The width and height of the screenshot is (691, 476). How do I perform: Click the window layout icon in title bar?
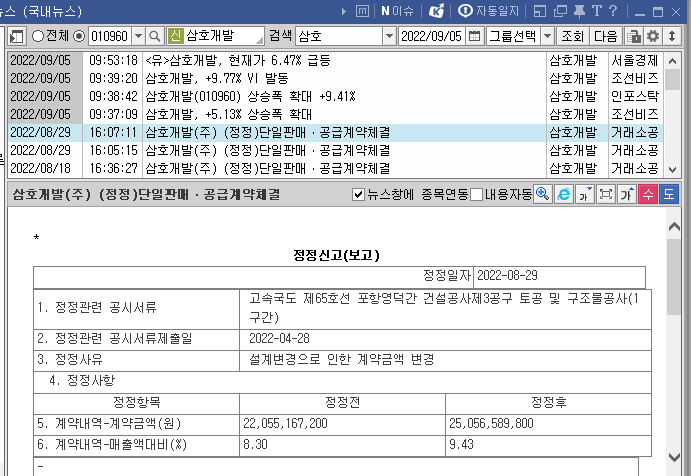pyautogui.click(x=540, y=11)
